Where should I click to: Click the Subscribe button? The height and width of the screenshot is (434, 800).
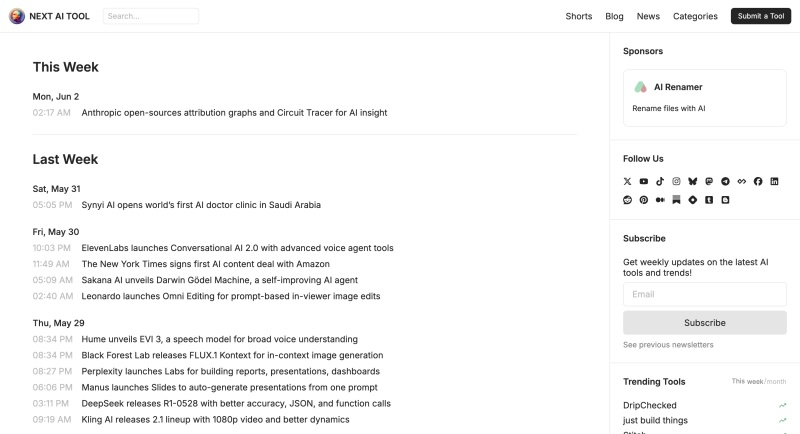[705, 323]
